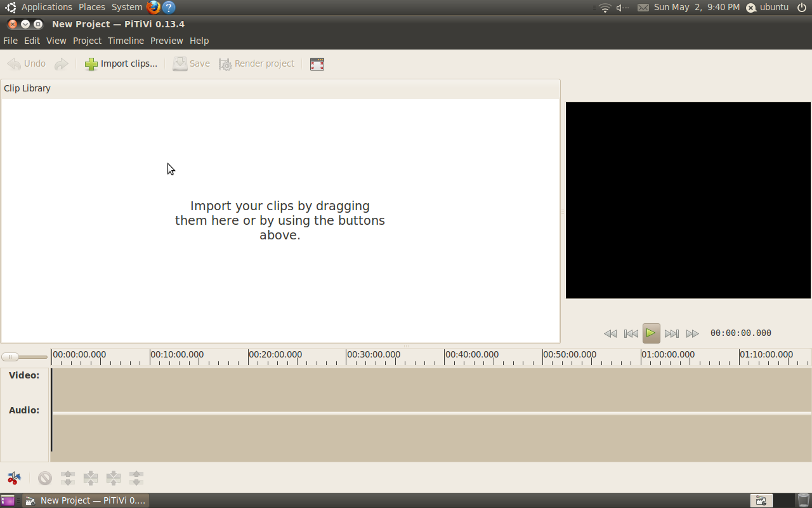Screen dimensions: 812x508
Task: Click the Link clips icon in timeline toolbar
Action: coord(91,478)
